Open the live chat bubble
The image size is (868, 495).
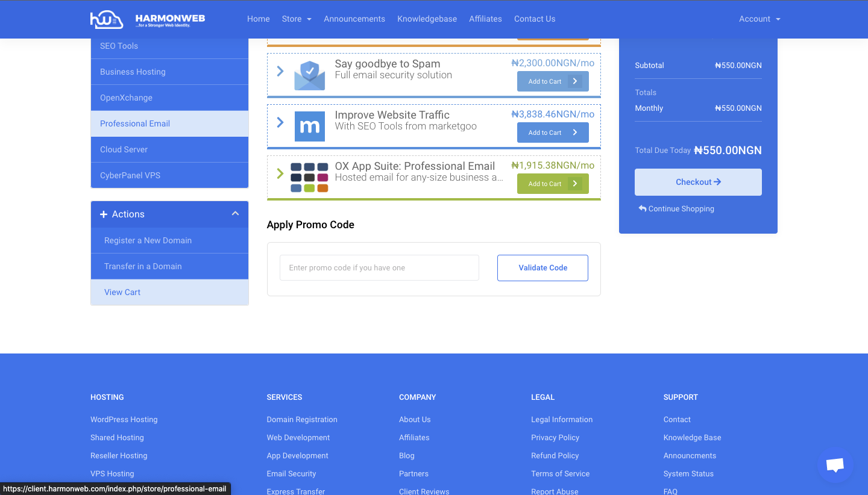coord(835,464)
